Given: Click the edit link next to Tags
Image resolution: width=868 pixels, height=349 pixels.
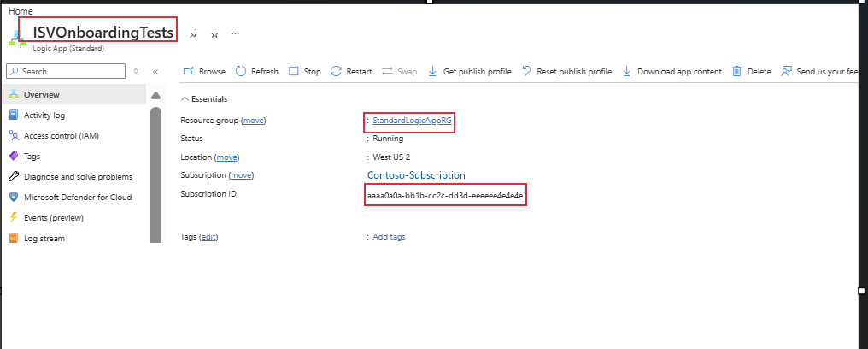Looking at the screenshot, I should pos(208,237).
